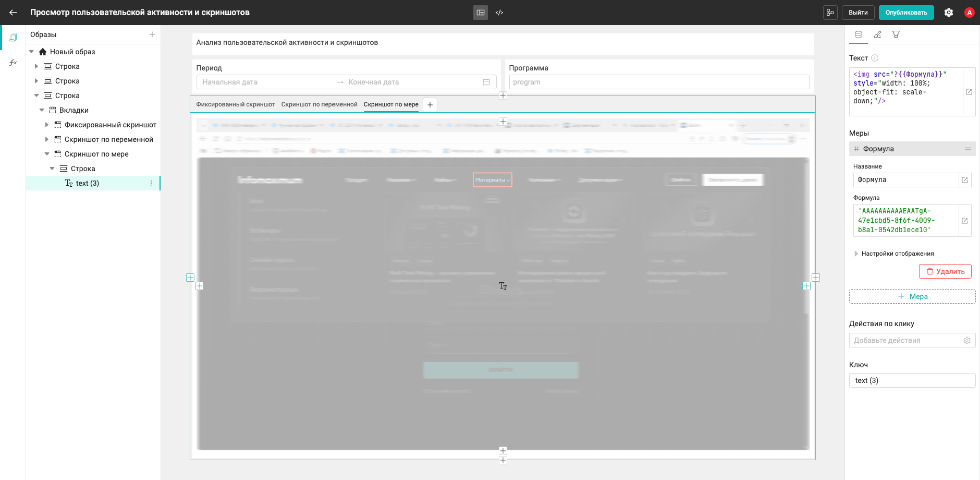This screenshot has width=980, height=480.
Task: Add a new image with plus icon
Action: point(152,34)
